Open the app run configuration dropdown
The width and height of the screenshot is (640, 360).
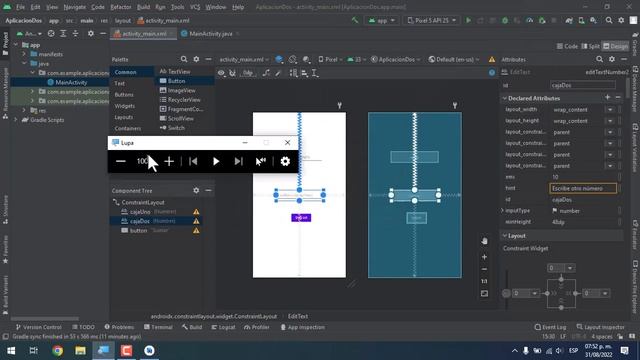tap(382, 20)
